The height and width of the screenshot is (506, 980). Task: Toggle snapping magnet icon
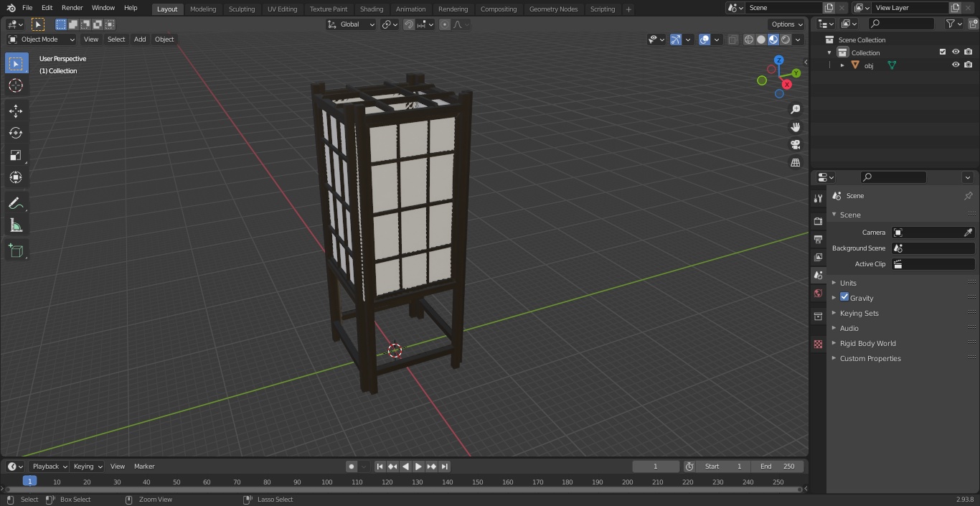[409, 24]
